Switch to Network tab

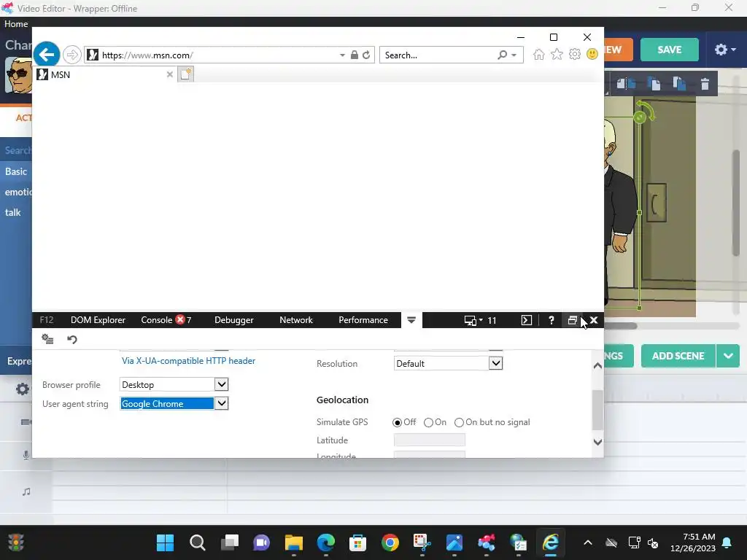[296, 320]
